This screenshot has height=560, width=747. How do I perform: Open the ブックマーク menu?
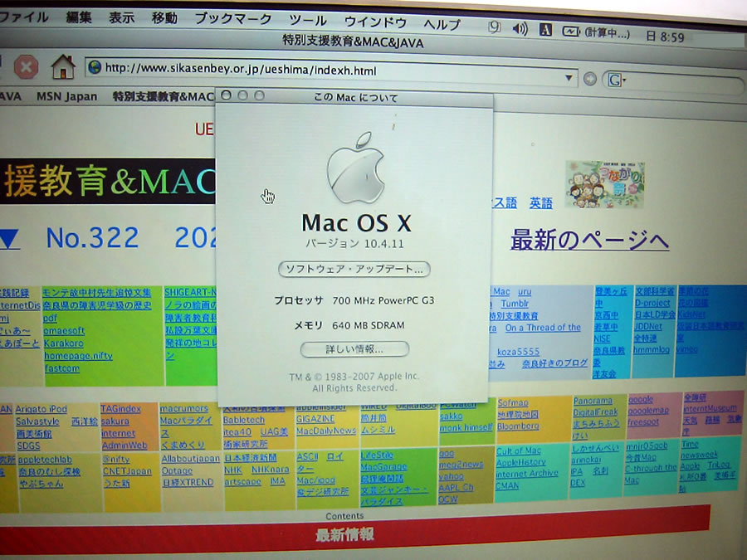tap(233, 19)
